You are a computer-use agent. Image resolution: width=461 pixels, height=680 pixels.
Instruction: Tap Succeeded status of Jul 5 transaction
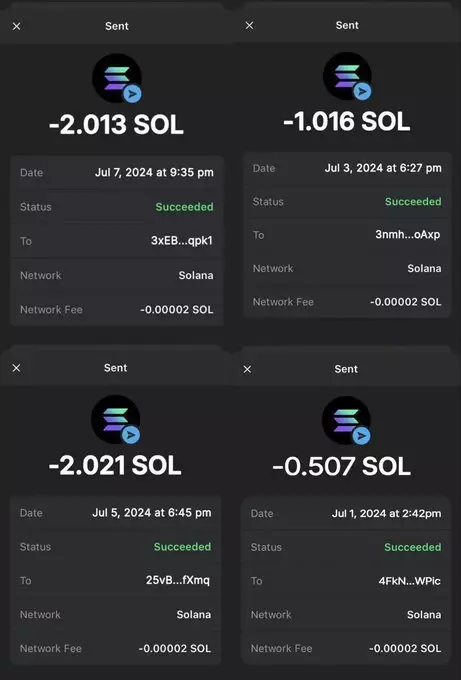(183, 547)
